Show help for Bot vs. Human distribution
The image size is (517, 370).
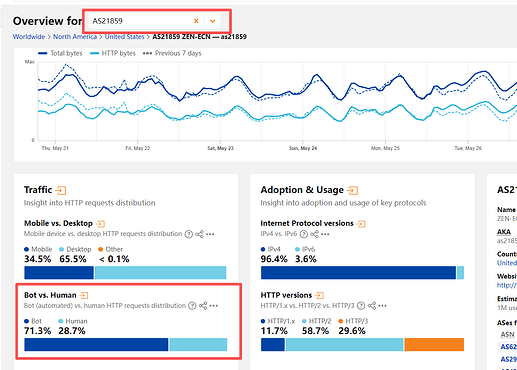point(192,306)
